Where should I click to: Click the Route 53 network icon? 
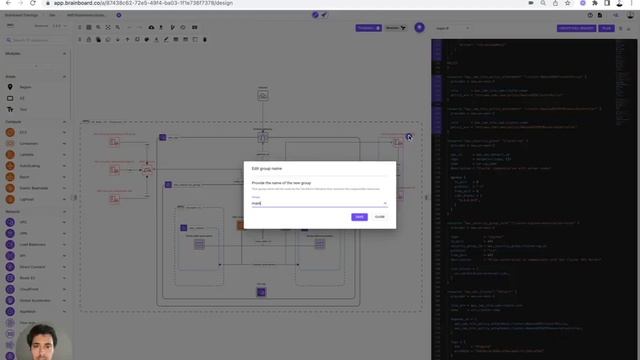[x=10, y=278]
